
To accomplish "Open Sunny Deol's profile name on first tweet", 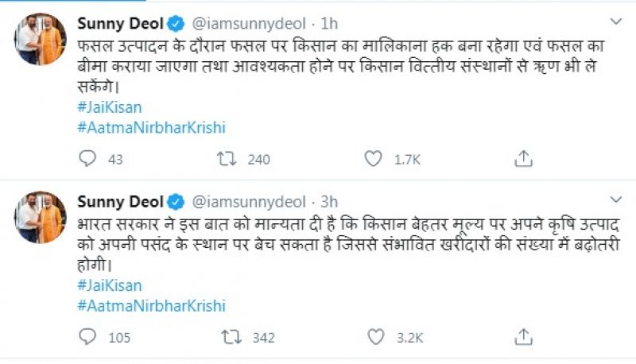I will click(119, 23).
